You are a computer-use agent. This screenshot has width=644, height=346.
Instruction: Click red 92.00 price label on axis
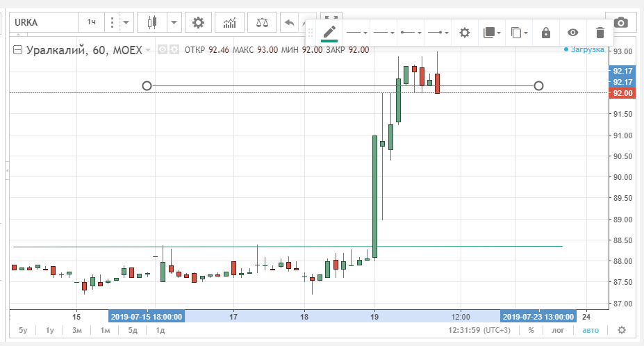pos(622,93)
